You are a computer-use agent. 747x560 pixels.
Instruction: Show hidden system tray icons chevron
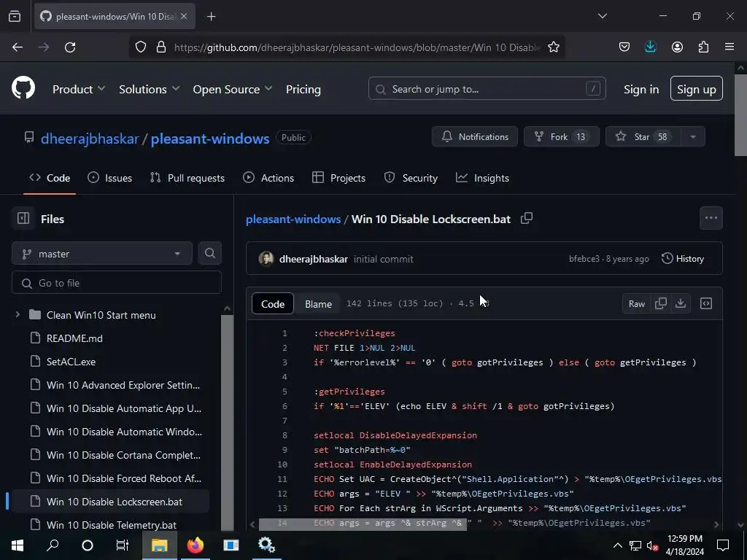click(617, 545)
